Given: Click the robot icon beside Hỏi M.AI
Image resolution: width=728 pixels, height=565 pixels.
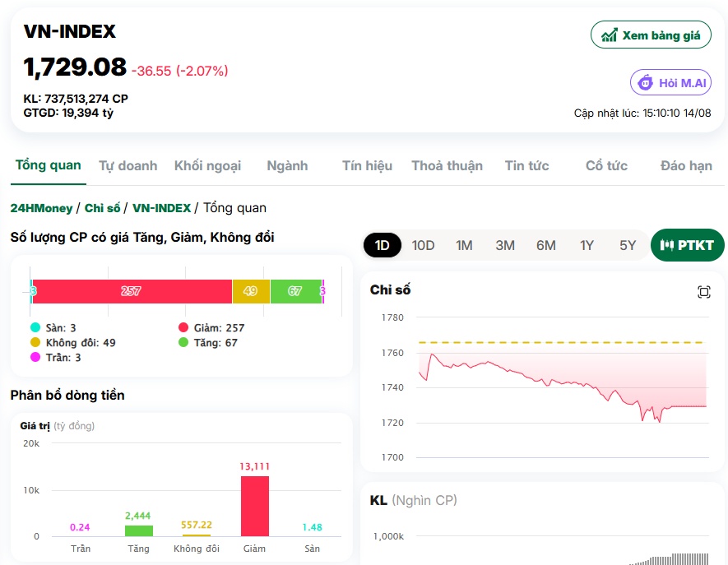Looking at the screenshot, I should pos(646,82).
